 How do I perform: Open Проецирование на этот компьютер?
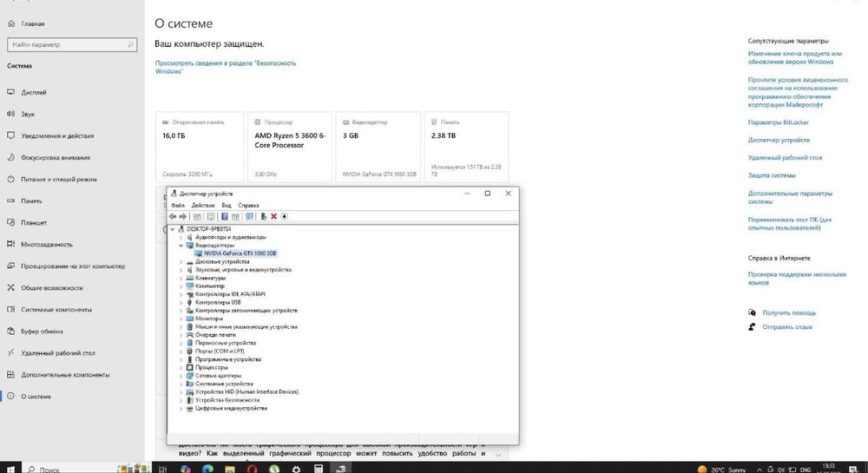(72, 266)
